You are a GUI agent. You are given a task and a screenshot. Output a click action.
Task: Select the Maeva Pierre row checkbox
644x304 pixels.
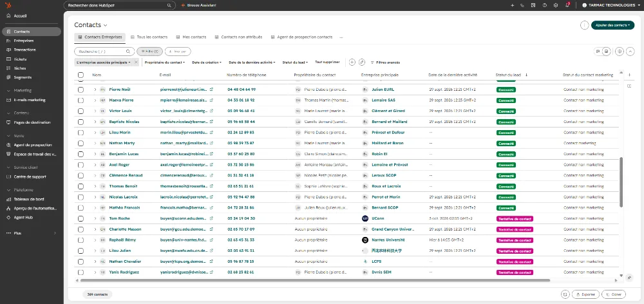(x=81, y=100)
